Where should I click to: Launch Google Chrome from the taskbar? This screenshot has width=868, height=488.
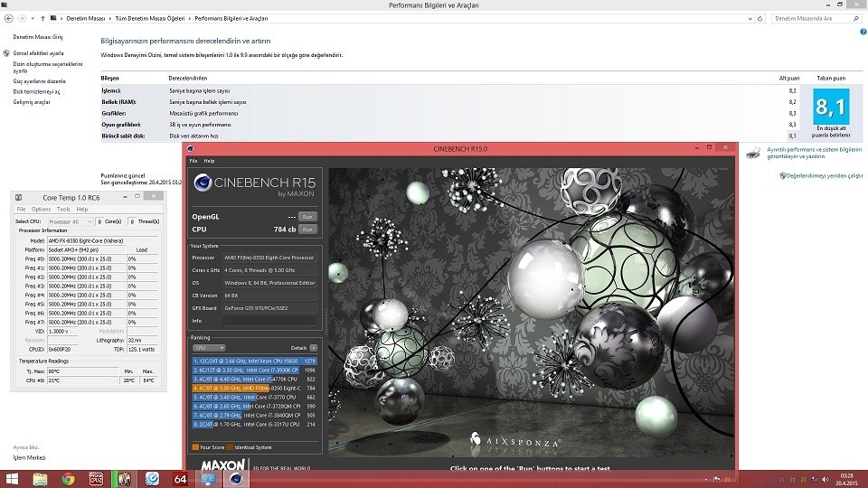68,479
